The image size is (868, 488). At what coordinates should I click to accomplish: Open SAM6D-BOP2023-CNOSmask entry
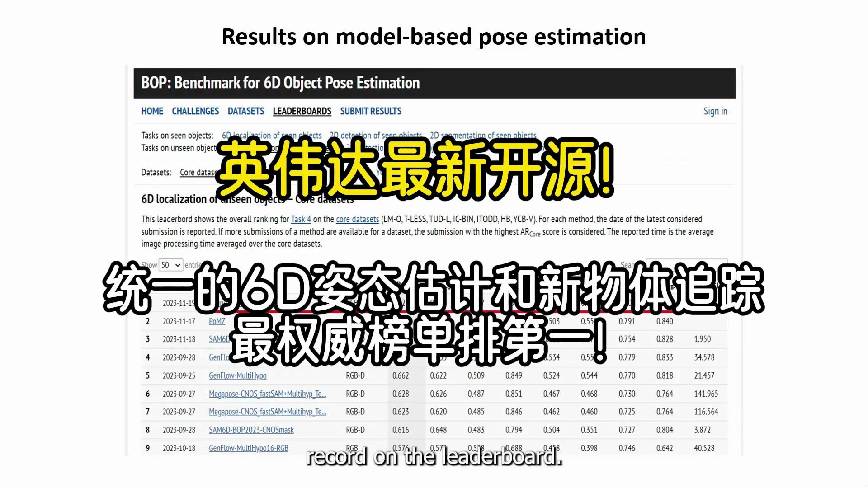tap(251, 430)
